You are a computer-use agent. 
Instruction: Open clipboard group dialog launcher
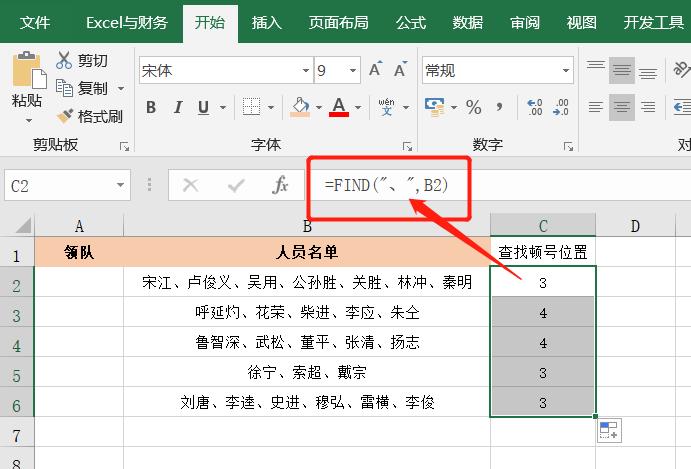[x=125, y=146]
